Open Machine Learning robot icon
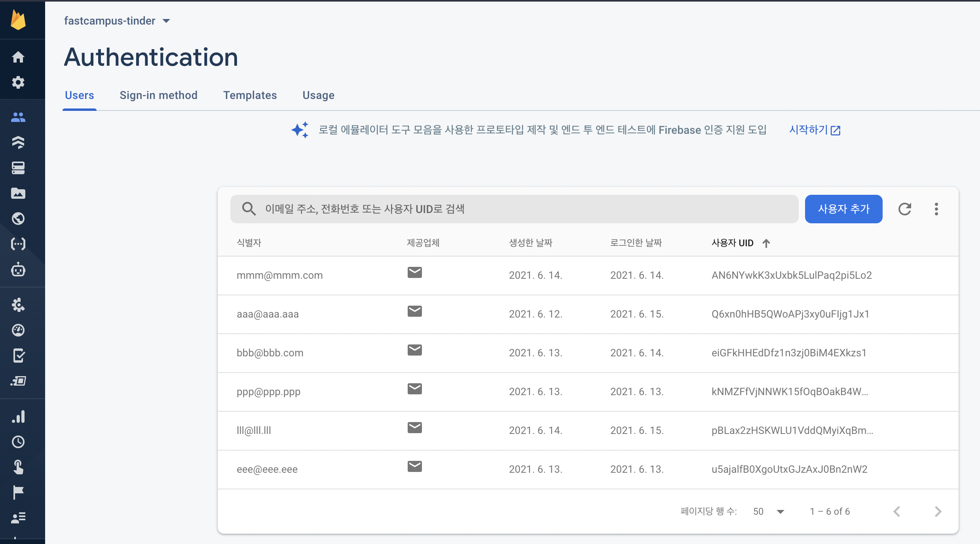The width and height of the screenshot is (980, 544). [x=18, y=270]
